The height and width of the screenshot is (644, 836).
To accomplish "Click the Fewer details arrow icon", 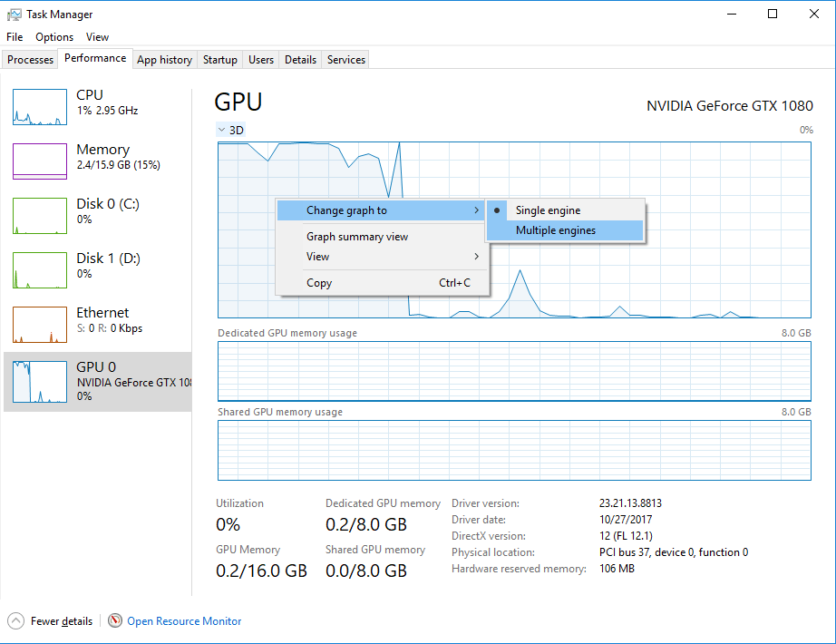I will pos(15,620).
